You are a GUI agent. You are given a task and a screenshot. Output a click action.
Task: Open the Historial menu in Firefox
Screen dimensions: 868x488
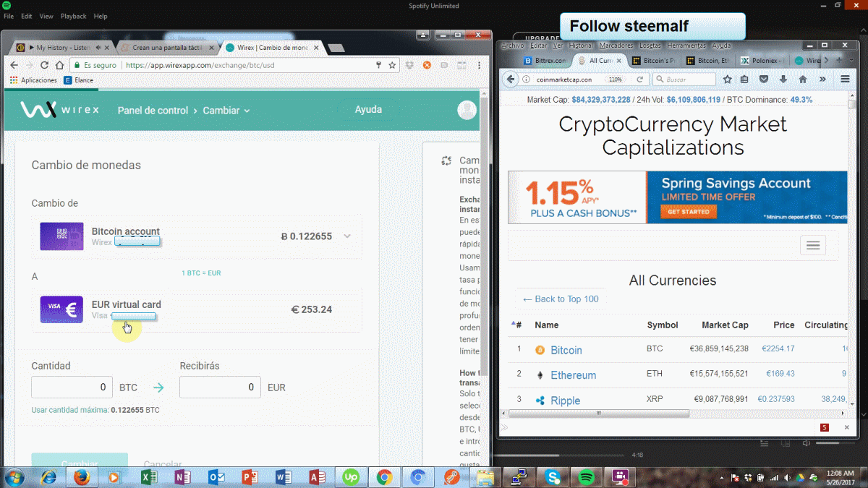(x=582, y=45)
